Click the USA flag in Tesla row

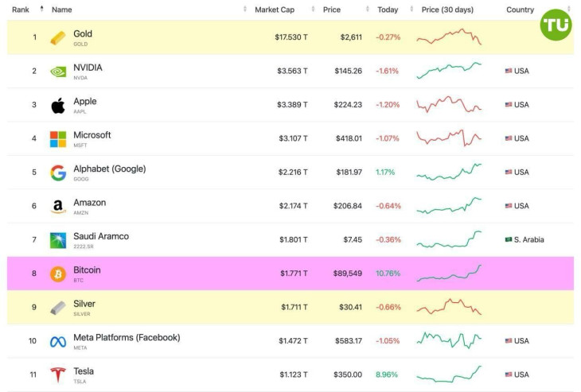point(509,375)
